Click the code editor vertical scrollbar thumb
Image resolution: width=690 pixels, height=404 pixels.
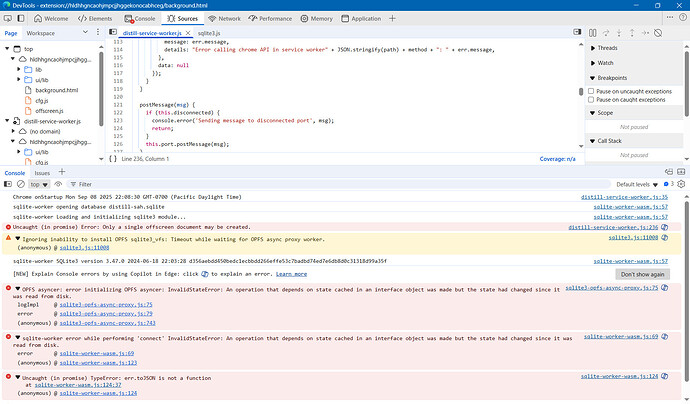tap(581, 91)
